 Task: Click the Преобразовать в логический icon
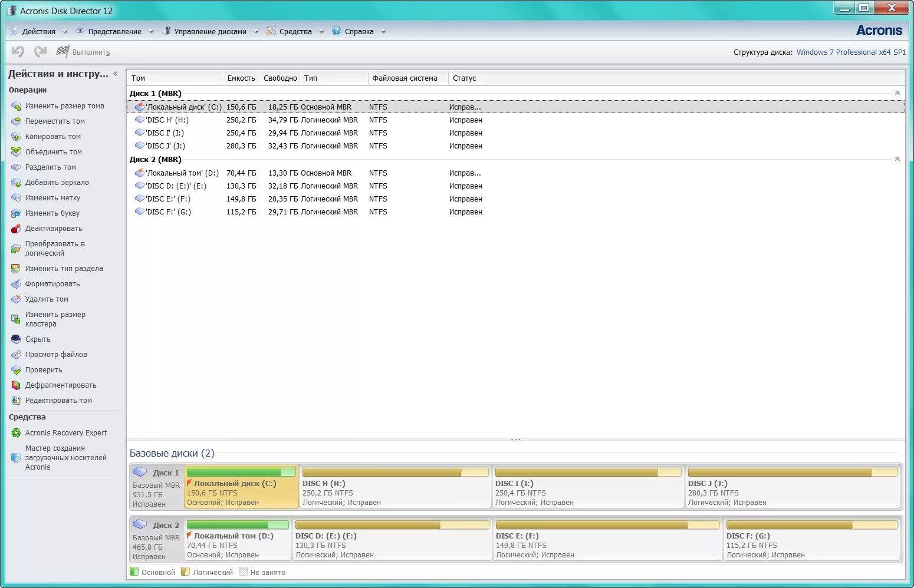pos(16,249)
